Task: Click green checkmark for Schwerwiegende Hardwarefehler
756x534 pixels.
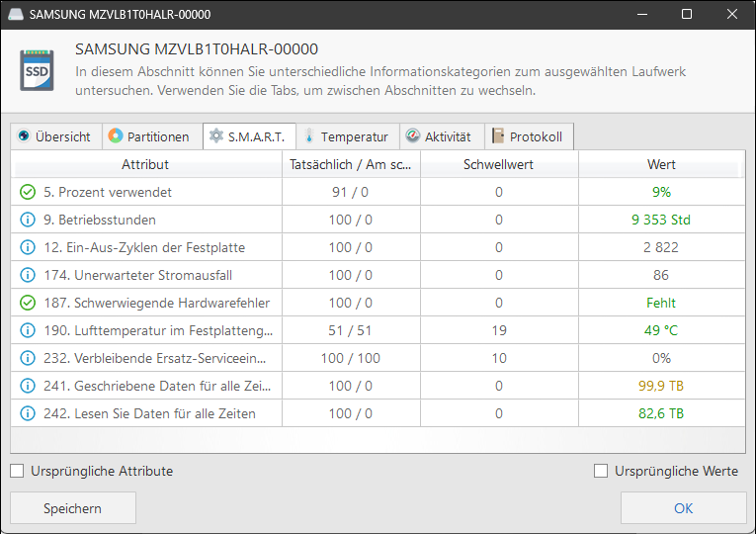Action: tap(28, 303)
